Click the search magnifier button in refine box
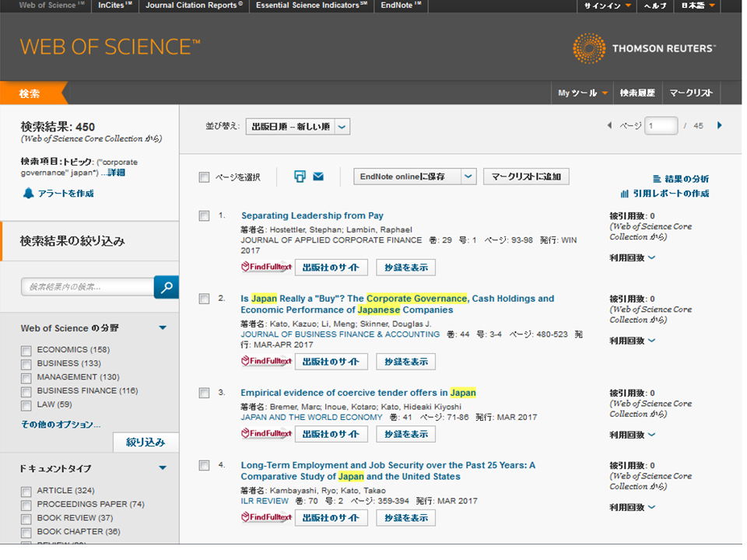The height and width of the screenshot is (560, 747). [167, 287]
